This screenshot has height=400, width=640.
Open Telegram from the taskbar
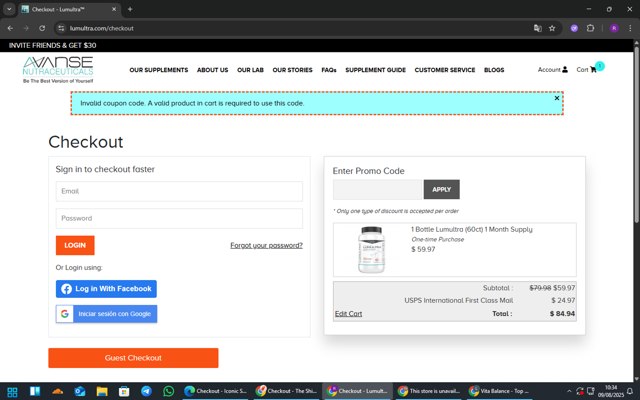[146, 391]
